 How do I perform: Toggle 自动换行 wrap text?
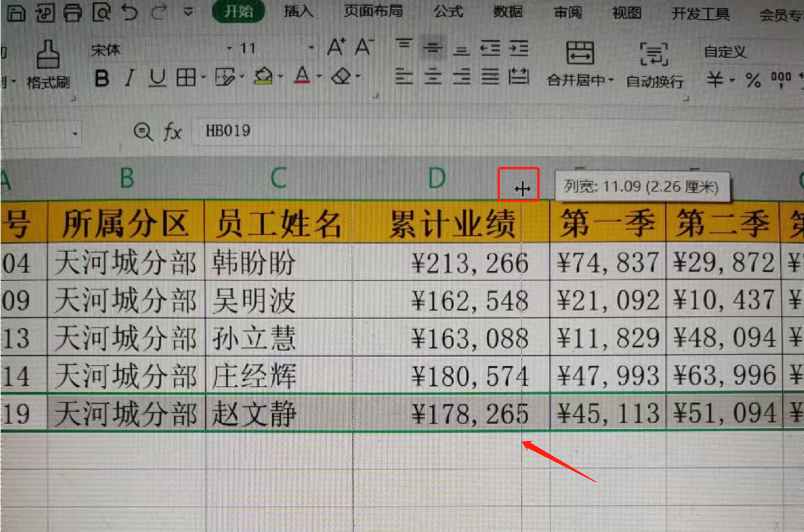pyautogui.click(x=655, y=64)
